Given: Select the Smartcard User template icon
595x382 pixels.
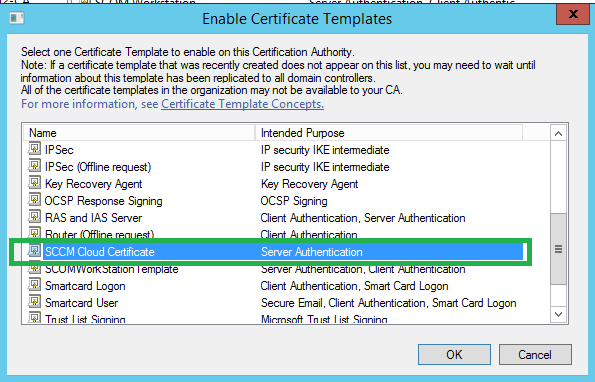Looking at the screenshot, I should 34,302.
